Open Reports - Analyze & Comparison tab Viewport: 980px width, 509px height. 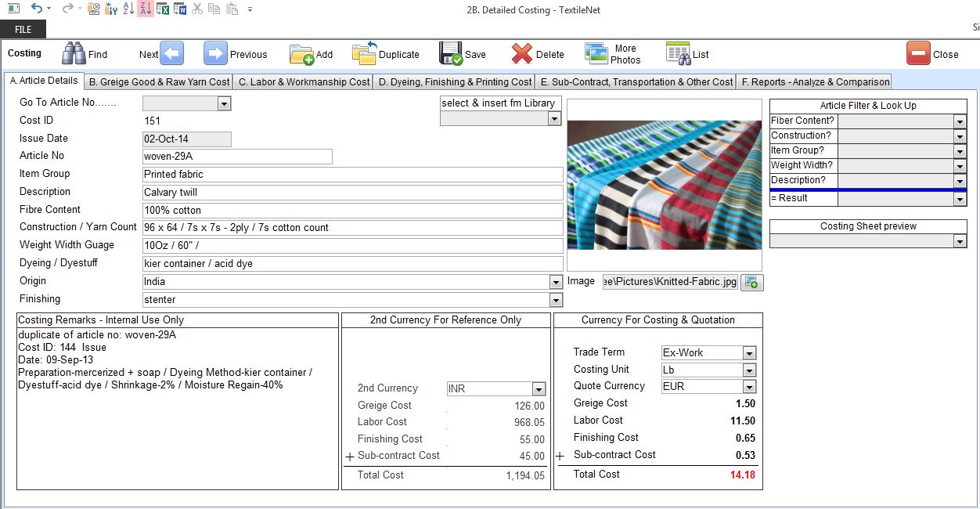pos(814,81)
